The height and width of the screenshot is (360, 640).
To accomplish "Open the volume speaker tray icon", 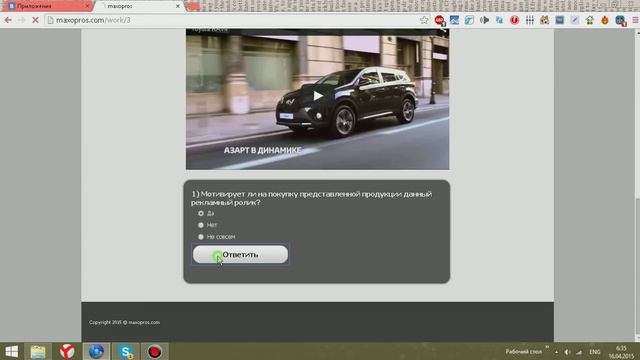I will (x=567, y=352).
